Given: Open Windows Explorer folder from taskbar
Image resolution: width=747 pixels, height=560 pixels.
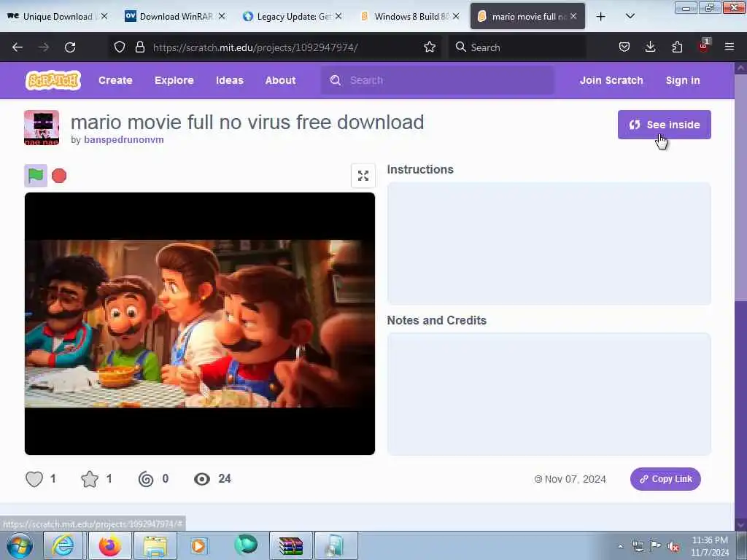Looking at the screenshot, I should click(155, 545).
